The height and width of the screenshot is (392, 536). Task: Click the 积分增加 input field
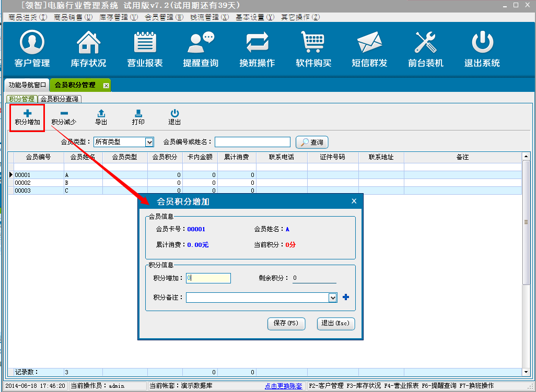pos(208,278)
